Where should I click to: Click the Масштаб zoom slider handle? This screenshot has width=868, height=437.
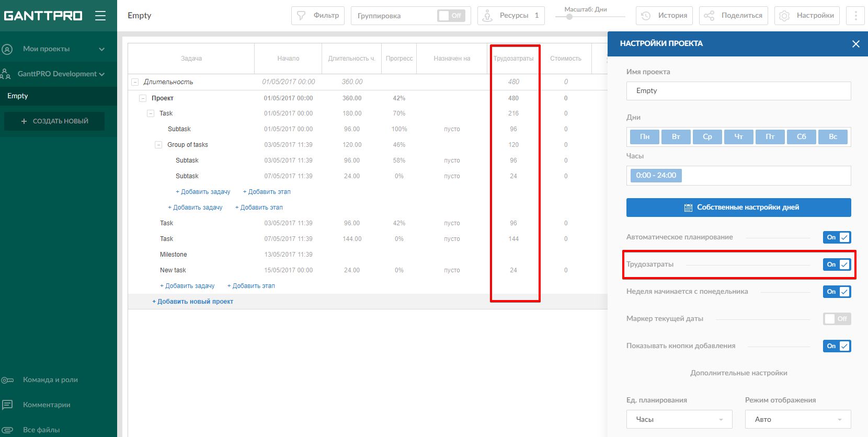tap(569, 17)
